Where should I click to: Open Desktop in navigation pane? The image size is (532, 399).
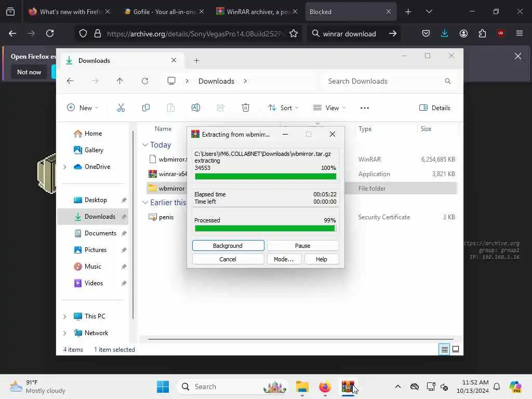(x=96, y=200)
